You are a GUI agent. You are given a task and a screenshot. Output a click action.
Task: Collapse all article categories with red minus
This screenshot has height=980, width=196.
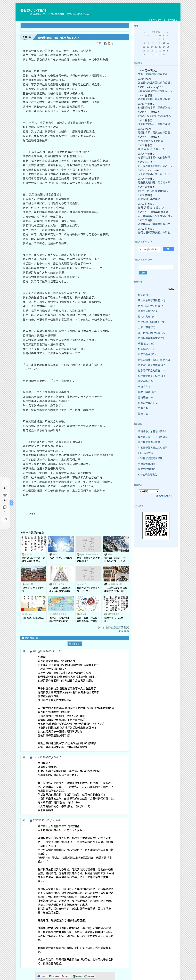coord(173,289)
